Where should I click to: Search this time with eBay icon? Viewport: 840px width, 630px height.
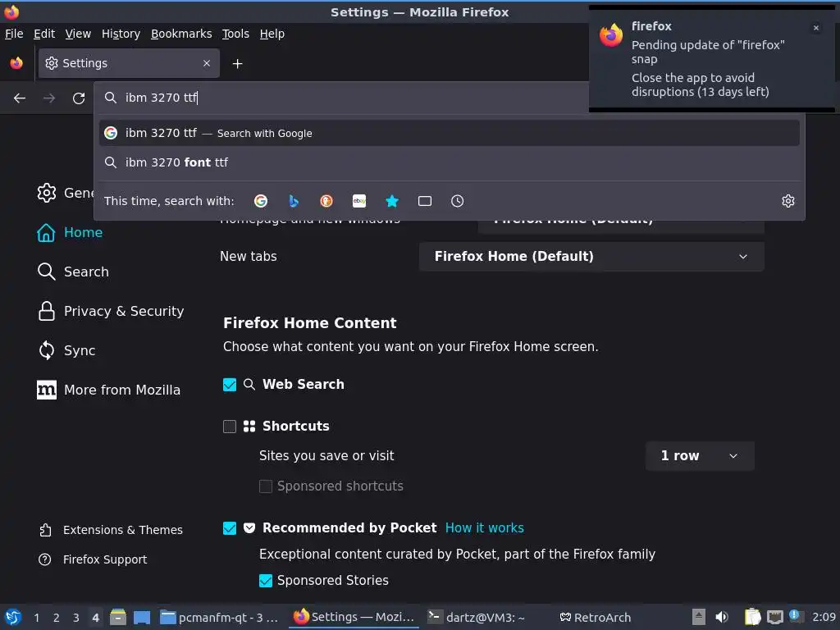[x=359, y=201]
